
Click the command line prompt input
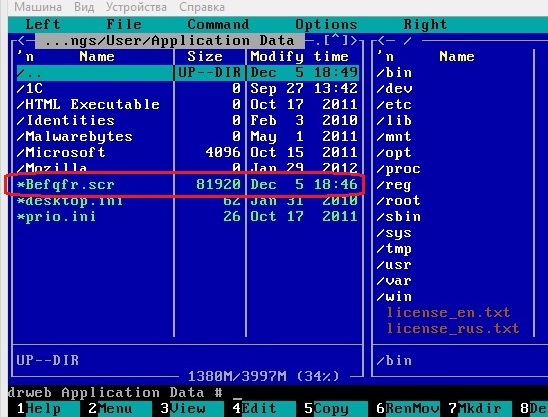(238, 393)
